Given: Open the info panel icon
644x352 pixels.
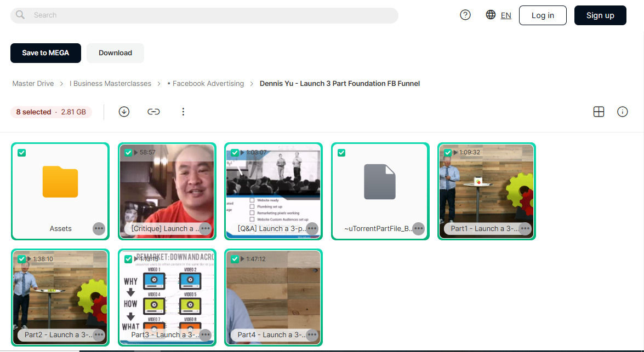Looking at the screenshot, I should tap(622, 112).
